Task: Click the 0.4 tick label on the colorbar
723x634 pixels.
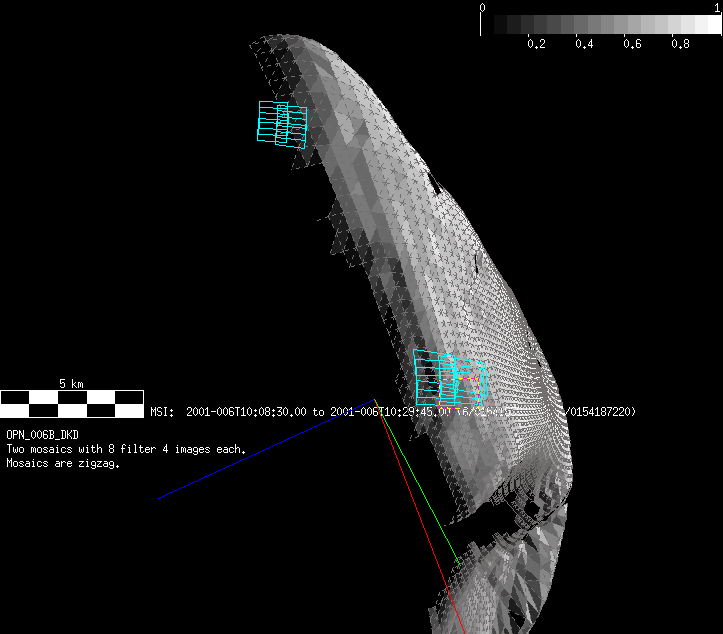Action: click(584, 44)
